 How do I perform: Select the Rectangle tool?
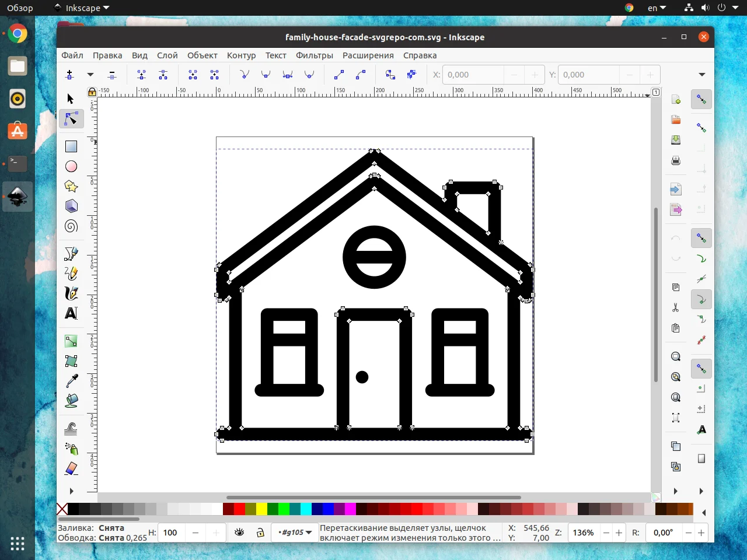coord(71,146)
